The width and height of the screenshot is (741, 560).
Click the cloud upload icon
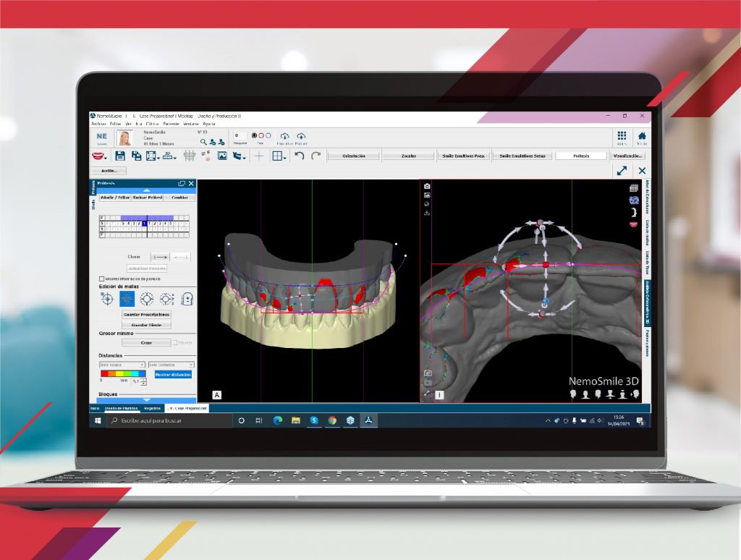(301, 136)
